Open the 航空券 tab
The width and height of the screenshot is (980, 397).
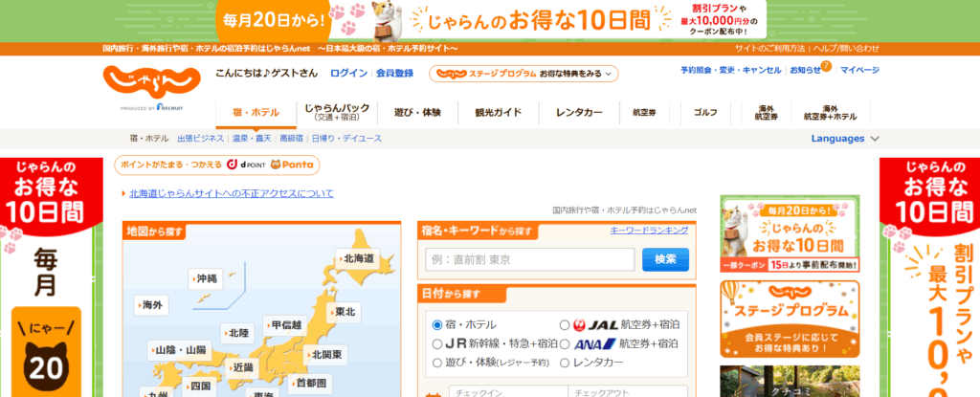tap(644, 113)
